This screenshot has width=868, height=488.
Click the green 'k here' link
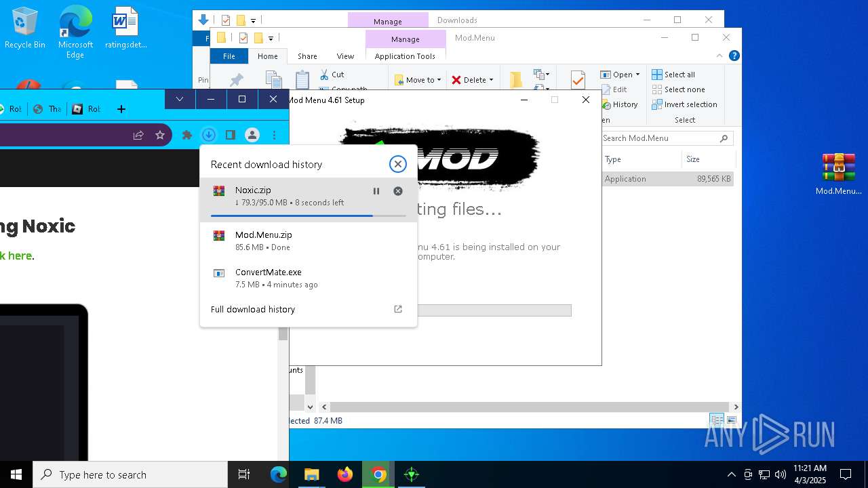[x=16, y=256]
